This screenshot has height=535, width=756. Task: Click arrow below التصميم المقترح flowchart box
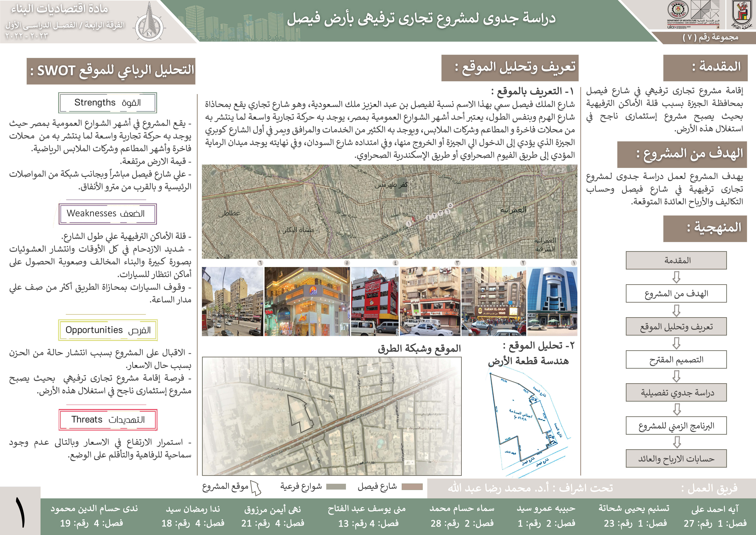pos(676,376)
